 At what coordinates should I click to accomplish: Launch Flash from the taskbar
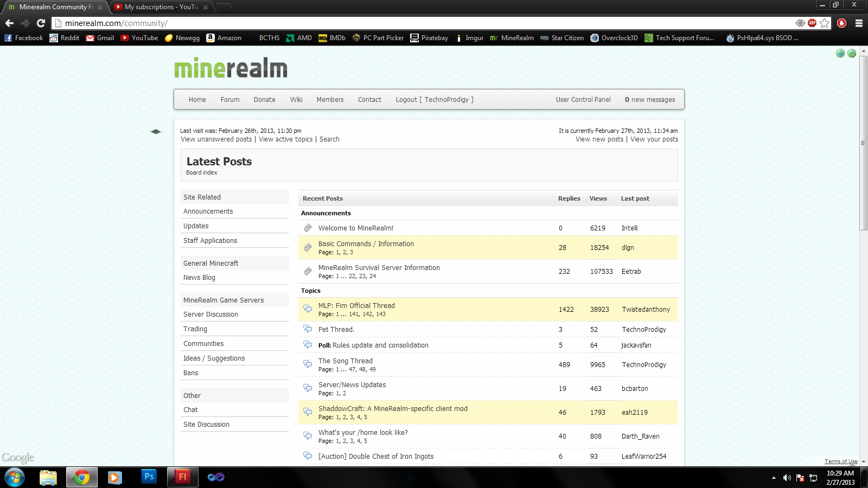click(x=182, y=477)
